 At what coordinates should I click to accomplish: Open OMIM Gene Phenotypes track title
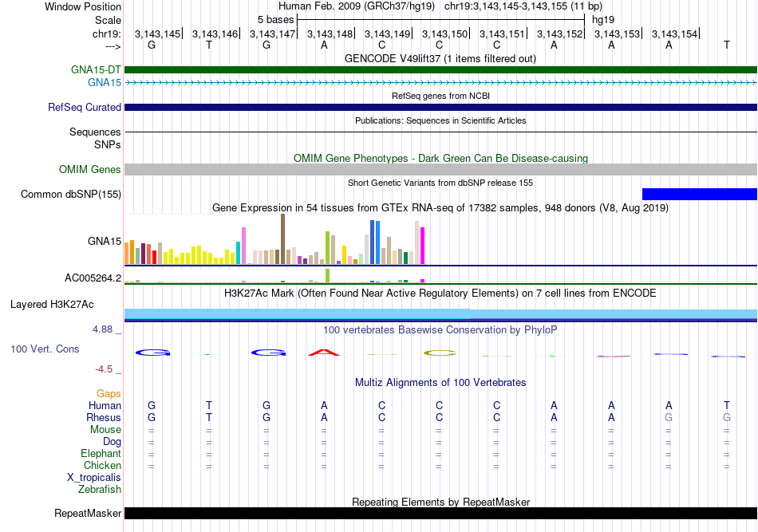tap(440, 159)
